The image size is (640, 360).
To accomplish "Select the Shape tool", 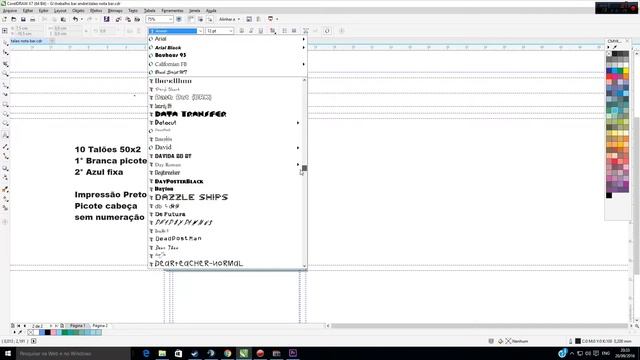I will (x=5, y=53).
